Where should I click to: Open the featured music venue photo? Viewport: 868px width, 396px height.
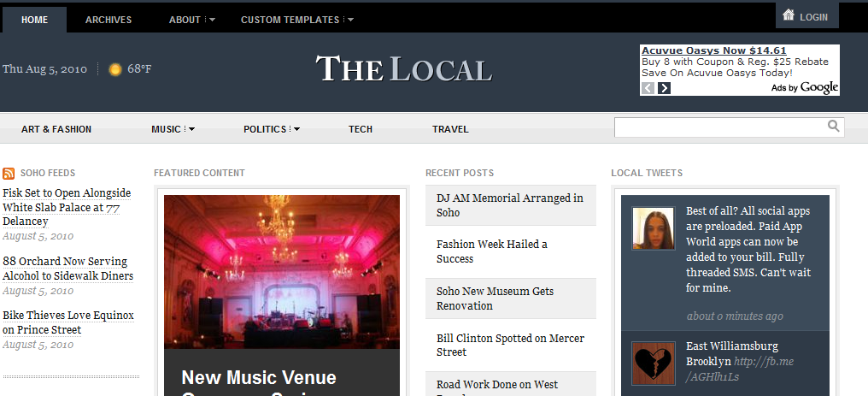point(282,272)
